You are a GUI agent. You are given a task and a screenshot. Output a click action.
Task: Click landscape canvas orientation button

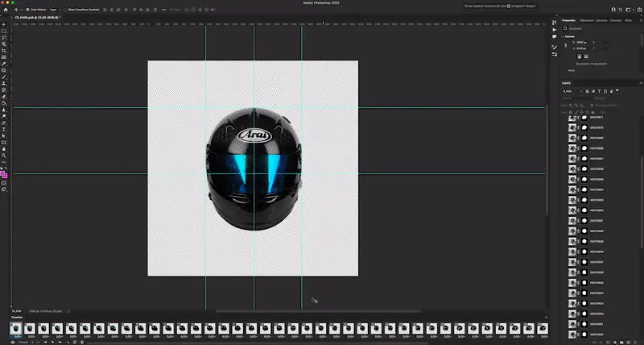586,56
